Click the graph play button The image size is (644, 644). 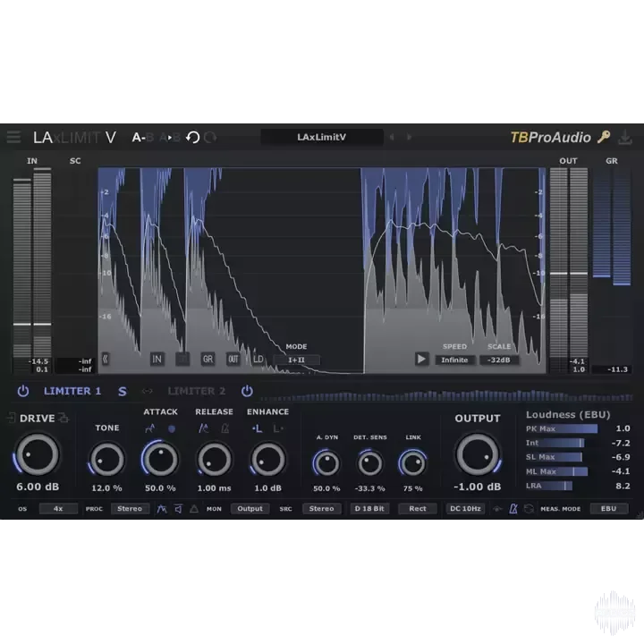pos(421,359)
